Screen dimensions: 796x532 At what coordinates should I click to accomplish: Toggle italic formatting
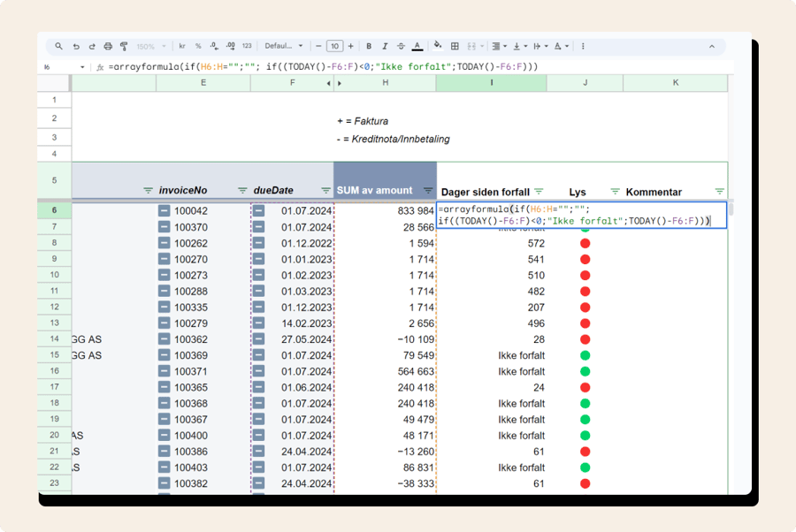coord(385,46)
